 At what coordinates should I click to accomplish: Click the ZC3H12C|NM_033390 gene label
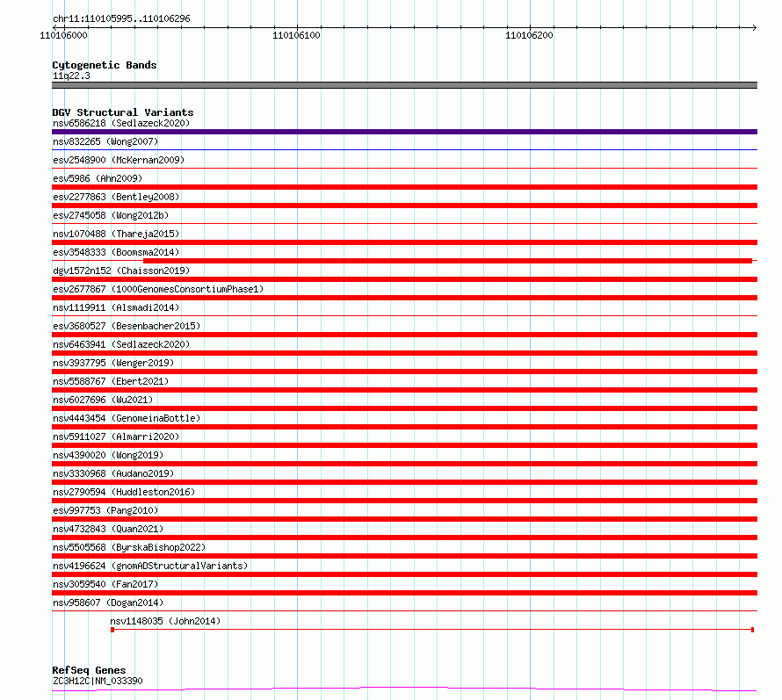pos(98,681)
